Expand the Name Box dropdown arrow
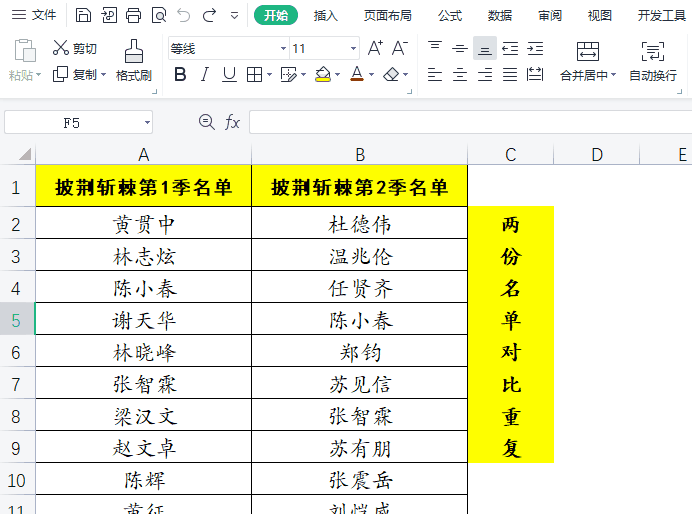692x514 pixels. pos(147,123)
